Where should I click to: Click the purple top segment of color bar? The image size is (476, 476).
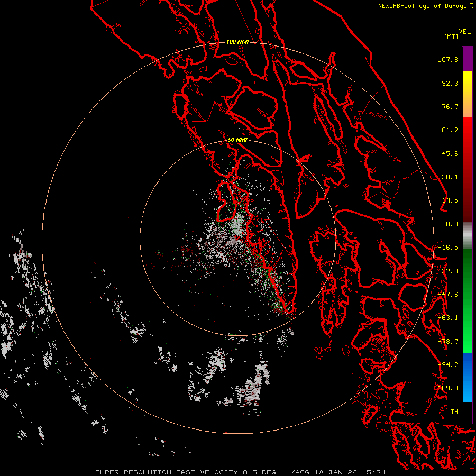pyautogui.click(x=467, y=59)
